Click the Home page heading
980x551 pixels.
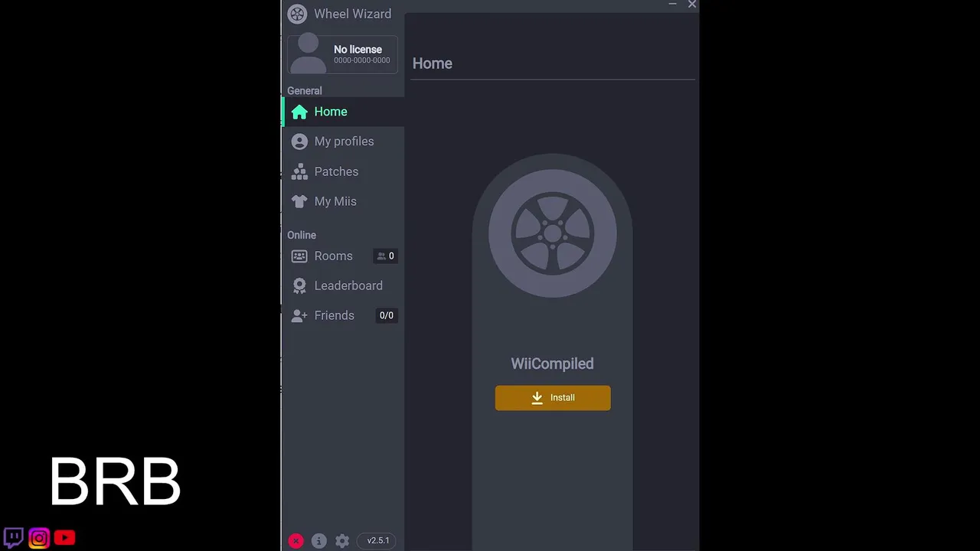click(x=432, y=64)
